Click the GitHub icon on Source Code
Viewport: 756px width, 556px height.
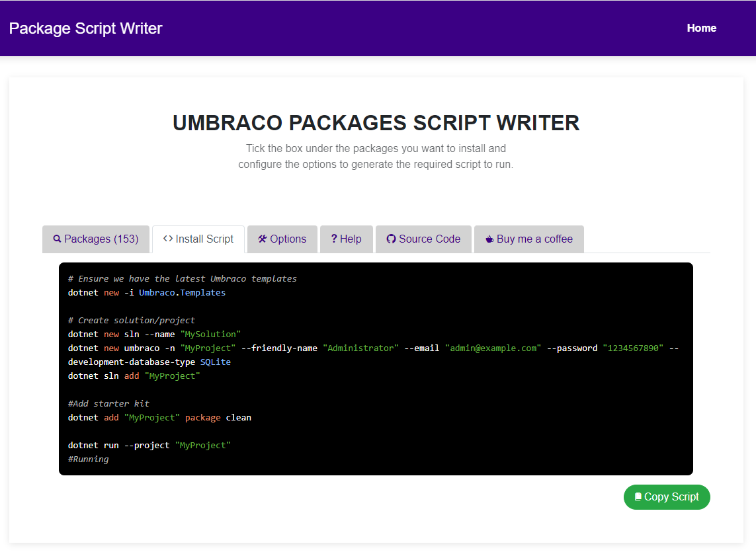[x=391, y=239]
